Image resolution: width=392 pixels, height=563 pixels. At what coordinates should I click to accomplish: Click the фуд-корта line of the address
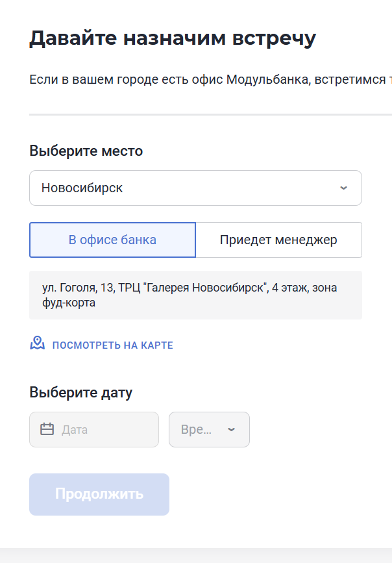click(69, 303)
